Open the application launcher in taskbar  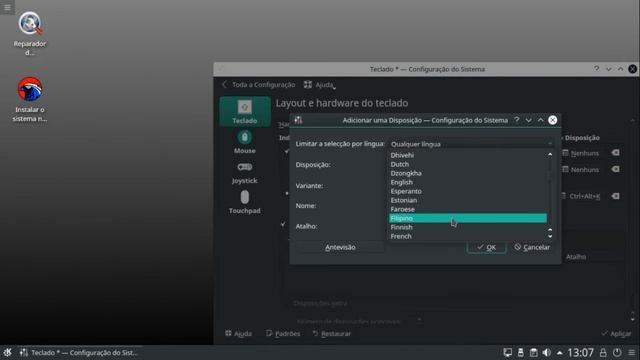[7, 352]
